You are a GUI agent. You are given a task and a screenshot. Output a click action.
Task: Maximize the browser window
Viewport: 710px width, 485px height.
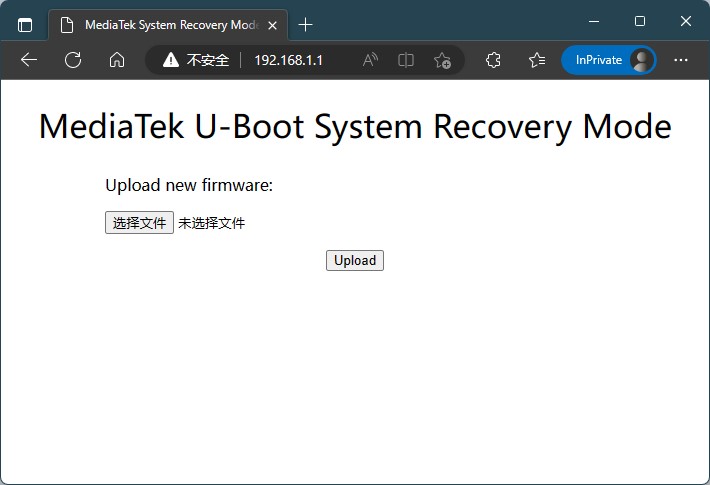[x=640, y=21]
